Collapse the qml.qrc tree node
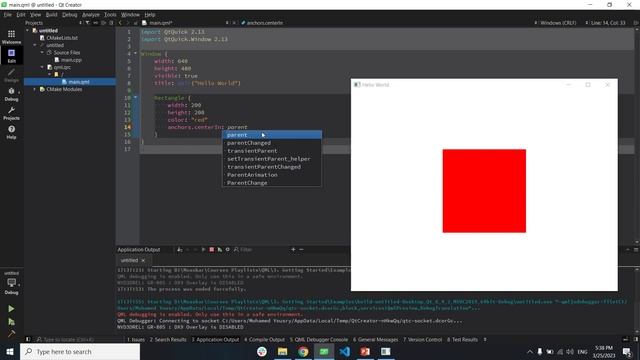The width and height of the screenshot is (640, 360). pos(42,67)
